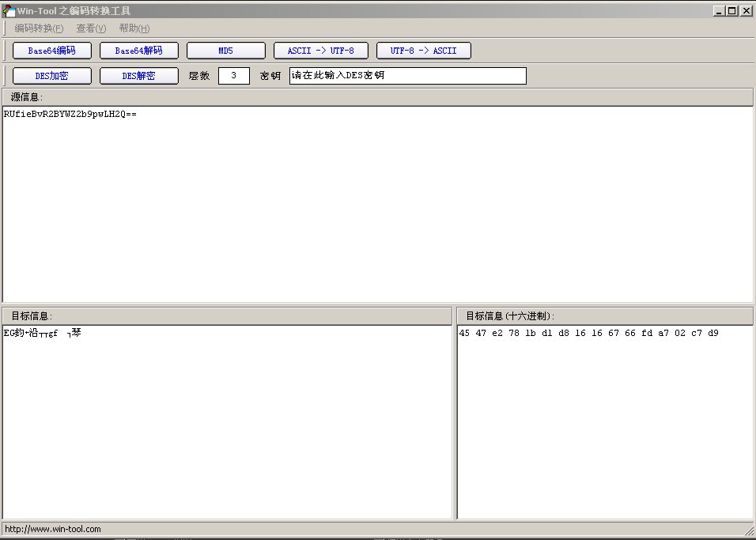Click inside the 目标信息 output text area

click(x=226, y=423)
